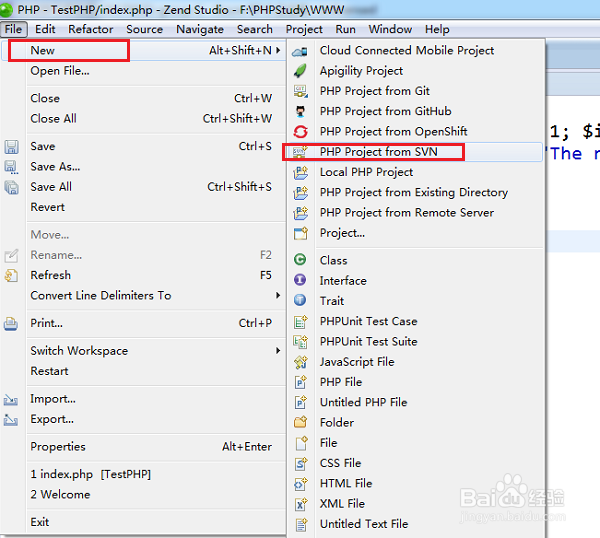Expand the Switch Workspace submenu

tap(278, 351)
